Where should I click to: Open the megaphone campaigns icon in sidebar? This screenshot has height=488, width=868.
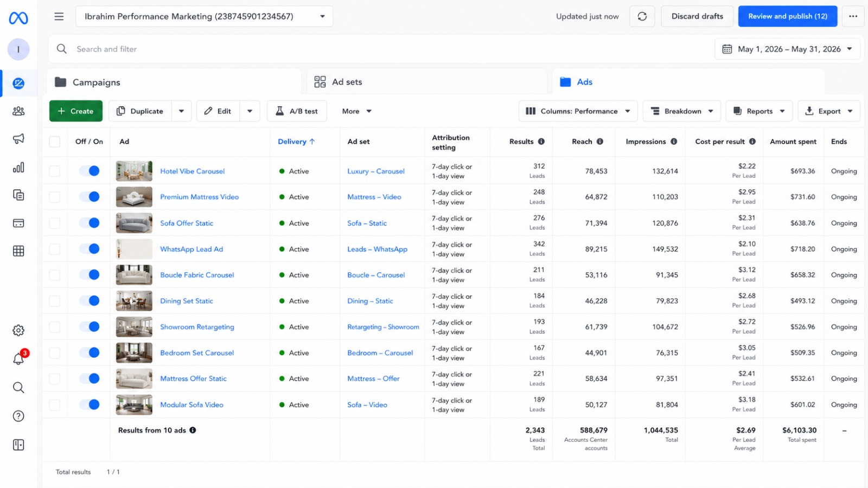pos(18,139)
